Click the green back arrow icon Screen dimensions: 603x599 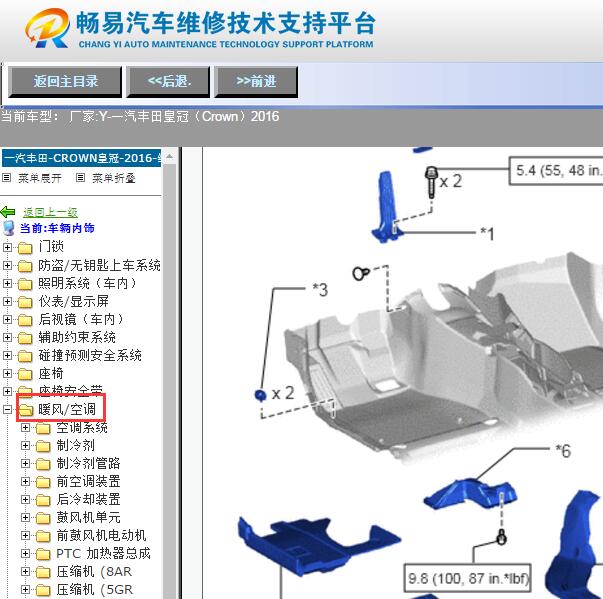(x=8, y=212)
